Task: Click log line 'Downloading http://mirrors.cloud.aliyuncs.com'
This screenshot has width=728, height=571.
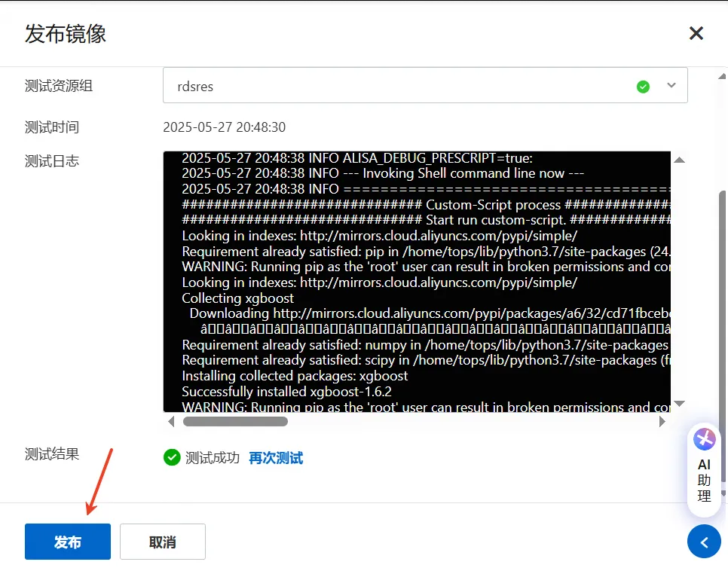Action: (430, 314)
